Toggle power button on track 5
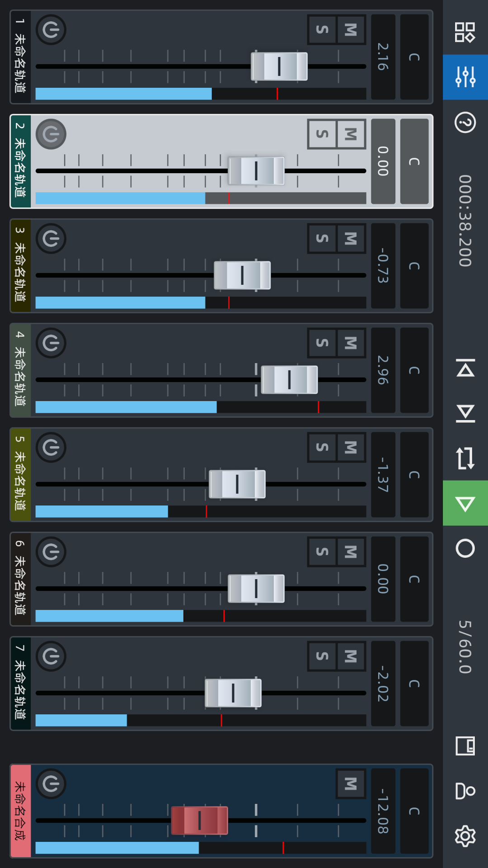 51,448
